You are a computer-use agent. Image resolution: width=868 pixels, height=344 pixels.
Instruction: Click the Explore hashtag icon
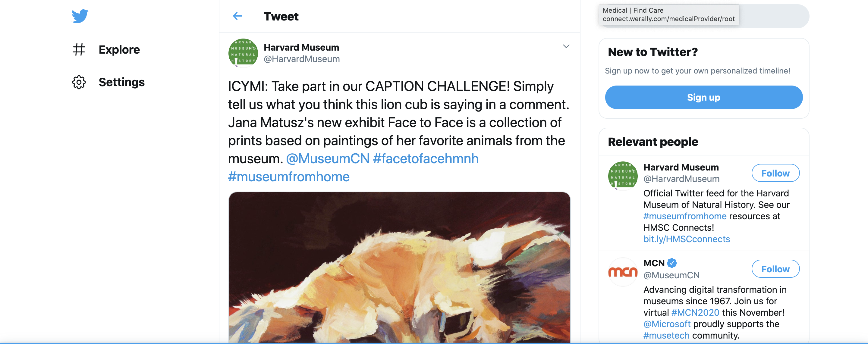pyautogui.click(x=79, y=49)
